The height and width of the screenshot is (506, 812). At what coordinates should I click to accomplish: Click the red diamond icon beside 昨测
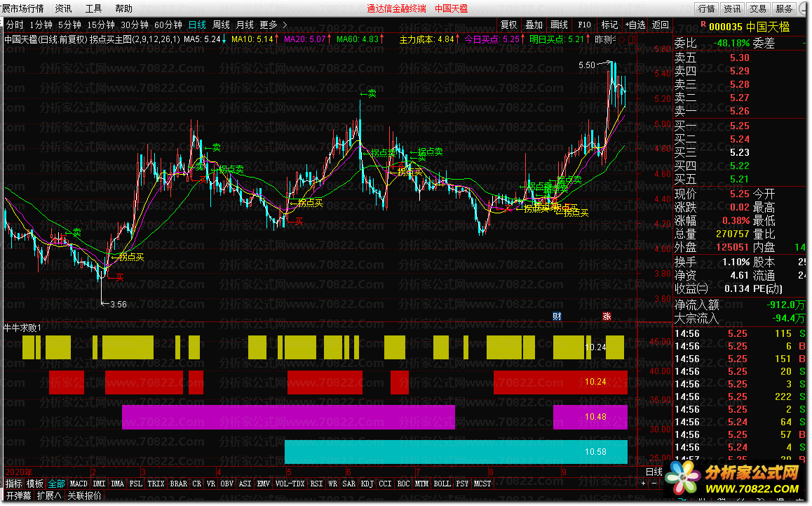[621, 39]
